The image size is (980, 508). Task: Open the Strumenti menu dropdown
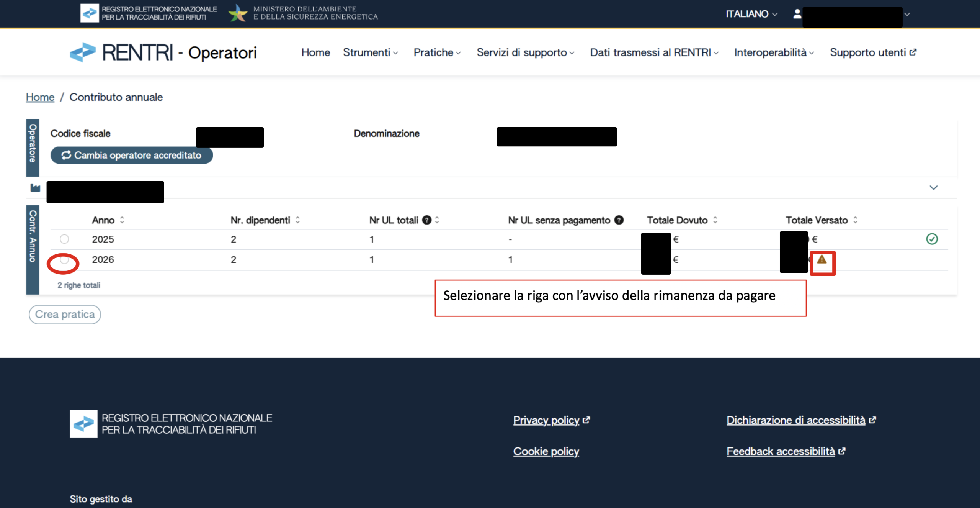(370, 52)
